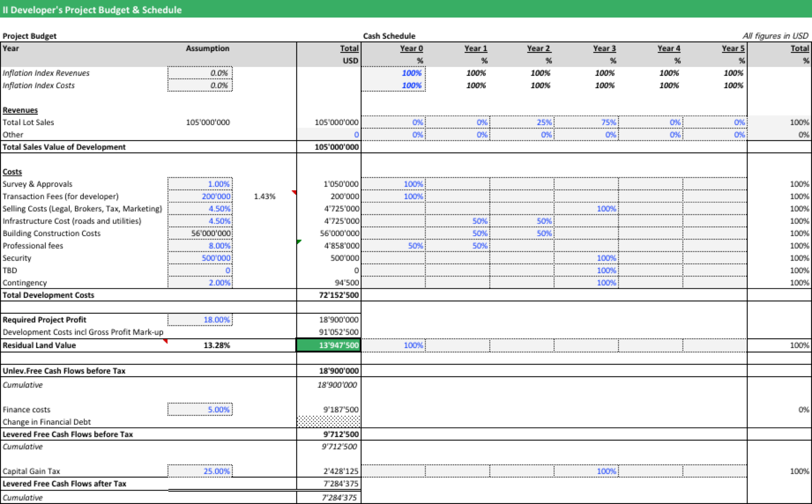This screenshot has width=812, height=504.
Task: Select the Inflation Index Costs 0.0% assumption cell
Action: (200, 85)
